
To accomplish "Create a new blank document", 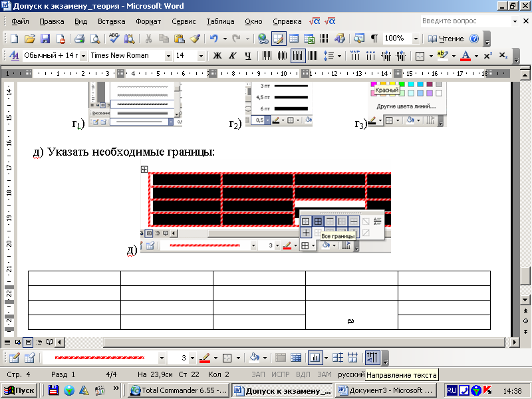I will tap(14, 39).
